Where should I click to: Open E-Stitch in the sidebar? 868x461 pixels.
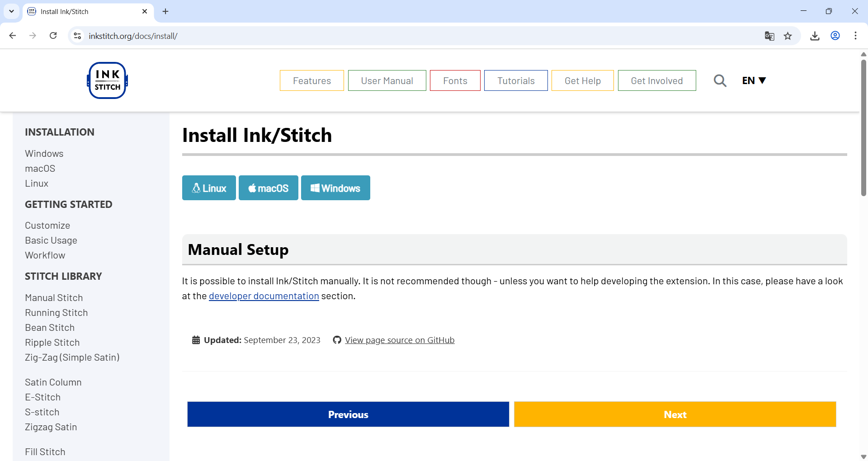[x=43, y=397]
